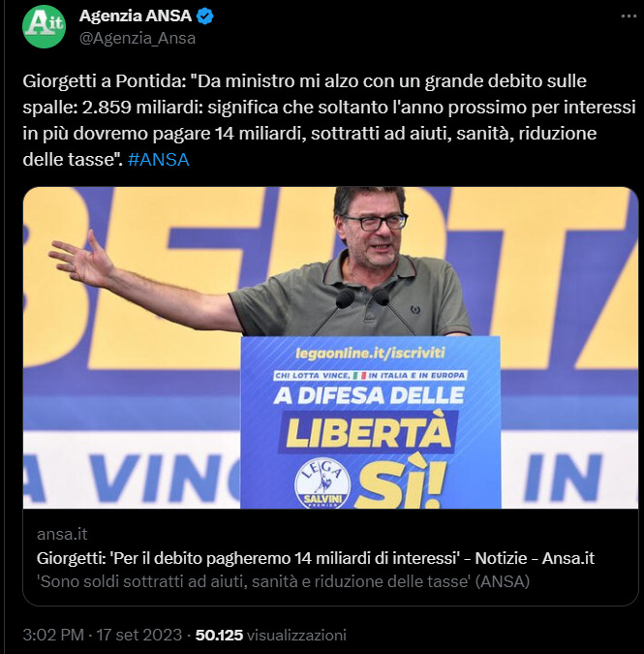This screenshot has width=644, height=654.
Task: Open the three-dot more options menu
Action: [x=629, y=16]
